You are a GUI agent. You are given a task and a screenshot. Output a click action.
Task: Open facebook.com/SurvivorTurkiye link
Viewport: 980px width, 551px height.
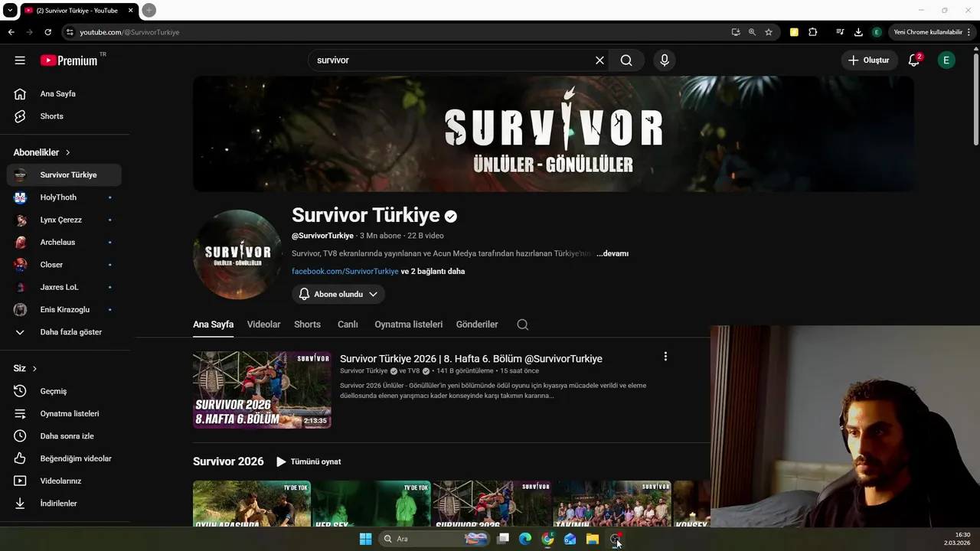345,272
